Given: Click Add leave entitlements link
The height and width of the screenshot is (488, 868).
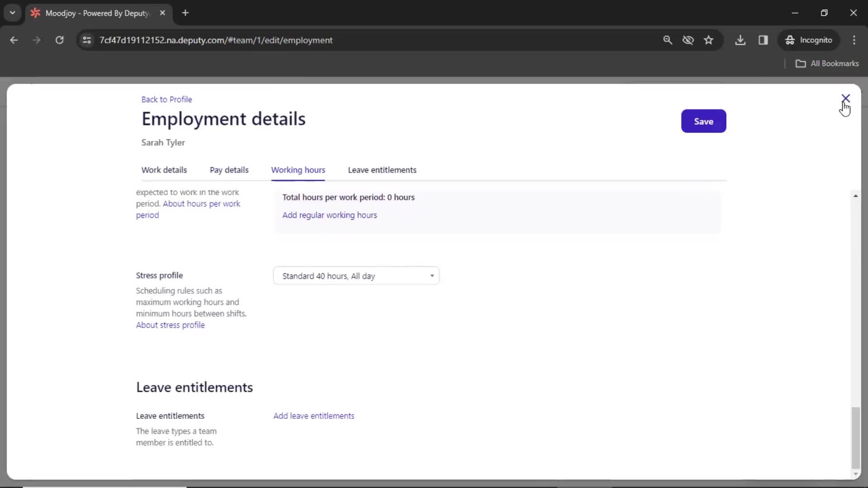Looking at the screenshot, I should 314,416.
